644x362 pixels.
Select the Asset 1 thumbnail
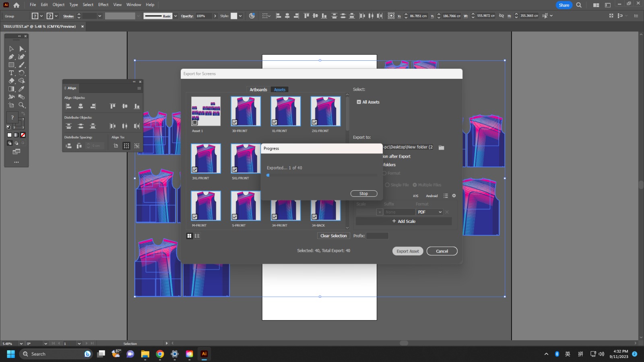click(206, 111)
